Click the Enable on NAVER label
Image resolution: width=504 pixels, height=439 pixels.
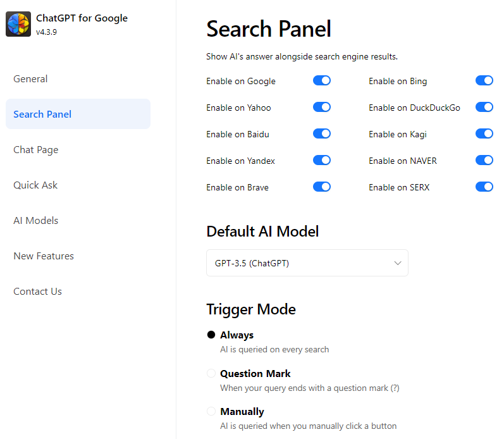403,161
